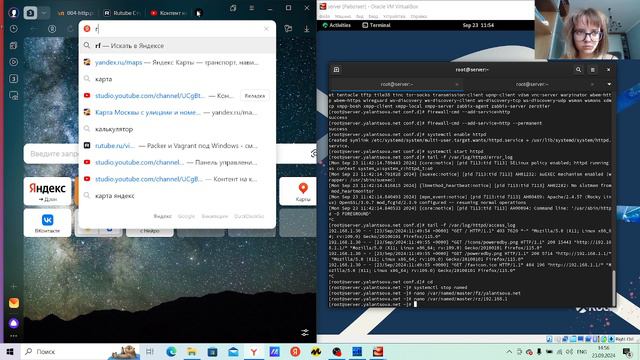Open the ВКонтакте tile
This screenshot has height=360, width=640.
(47, 223)
